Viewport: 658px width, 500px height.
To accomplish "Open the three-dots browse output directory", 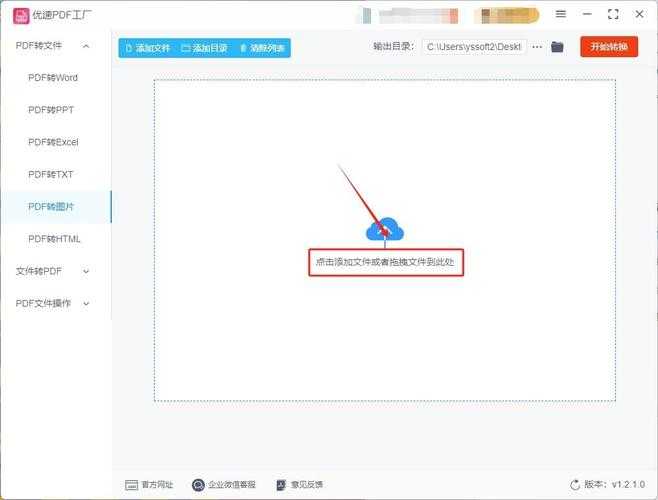I will (x=537, y=47).
